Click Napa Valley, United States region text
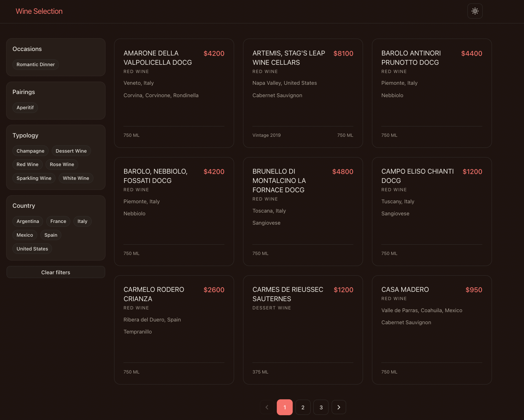Viewport: 524px width, 420px height. (x=285, y=83)
